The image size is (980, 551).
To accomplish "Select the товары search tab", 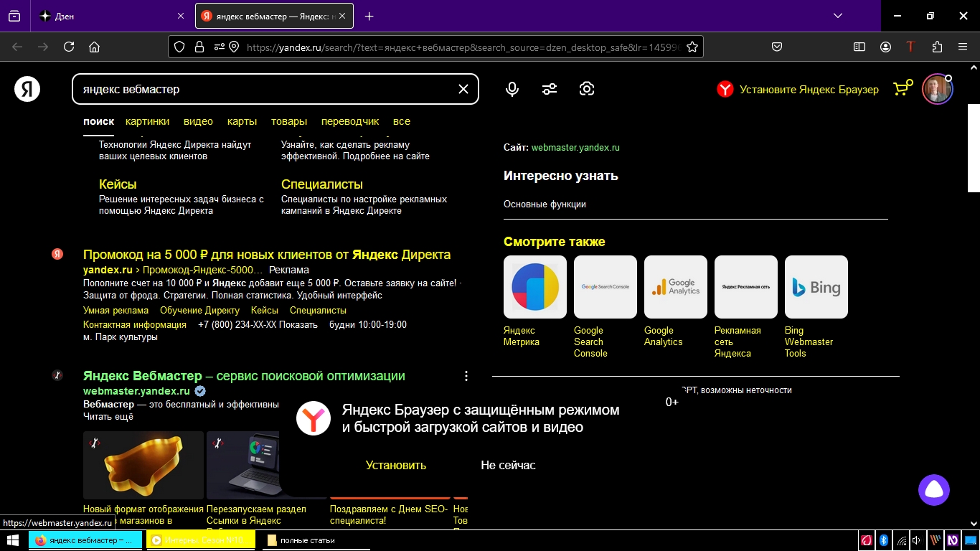I will [289, 121].
